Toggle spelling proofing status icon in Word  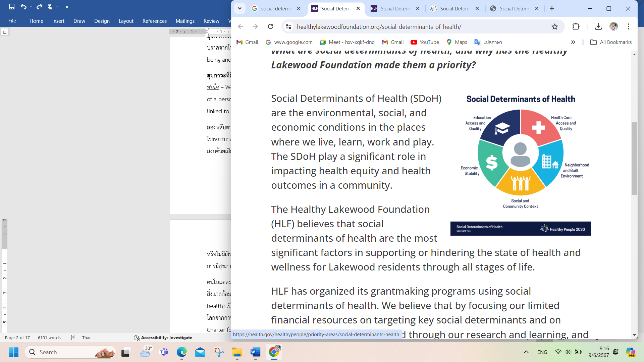[x=71, y=338]
